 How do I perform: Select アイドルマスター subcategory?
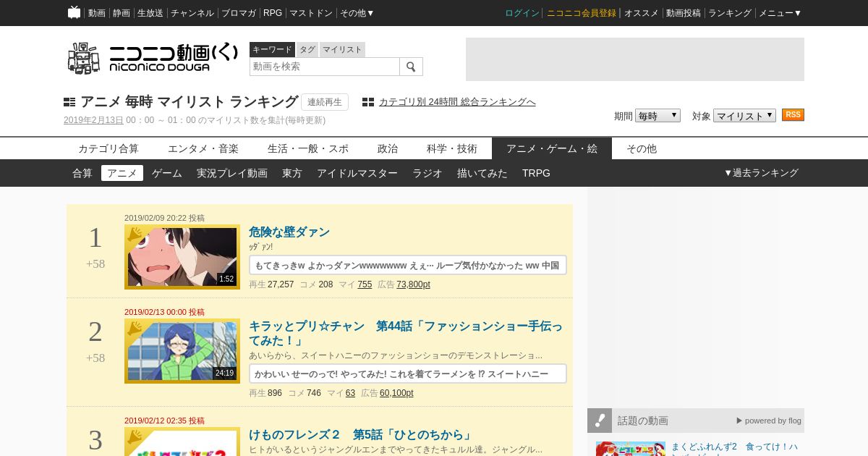[357, 173]
